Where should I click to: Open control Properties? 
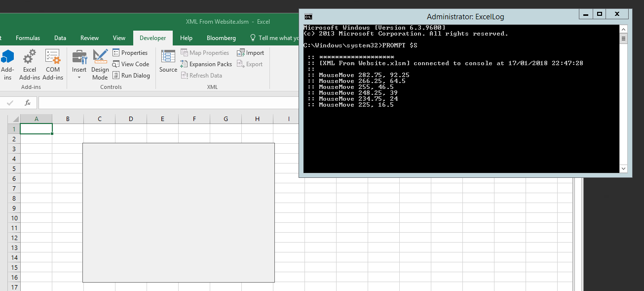[130, 53]
